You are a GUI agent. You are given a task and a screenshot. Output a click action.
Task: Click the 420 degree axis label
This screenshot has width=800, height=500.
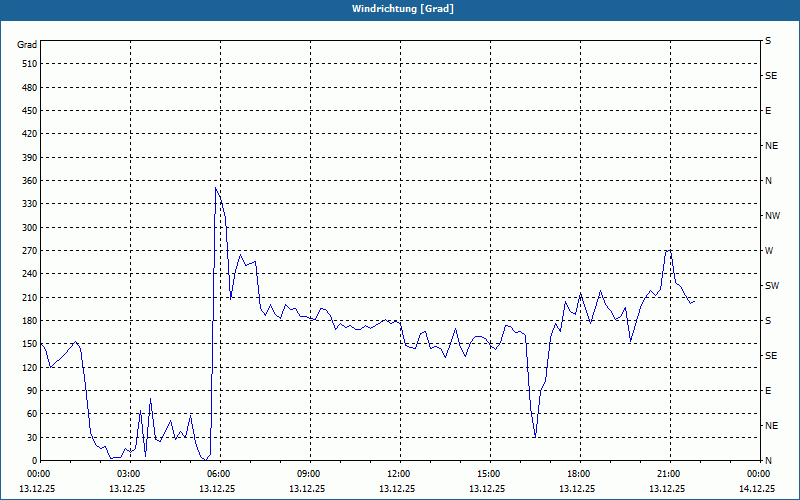[29, 134]
